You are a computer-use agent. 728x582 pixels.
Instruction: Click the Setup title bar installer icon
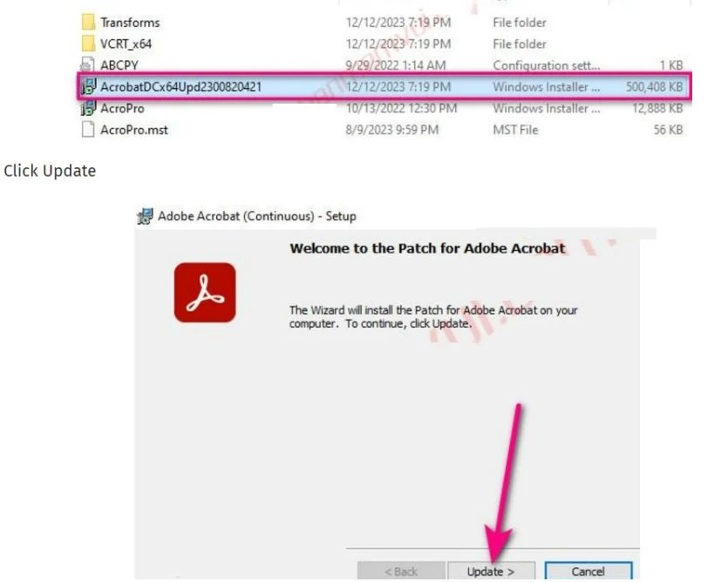point(145,216)
